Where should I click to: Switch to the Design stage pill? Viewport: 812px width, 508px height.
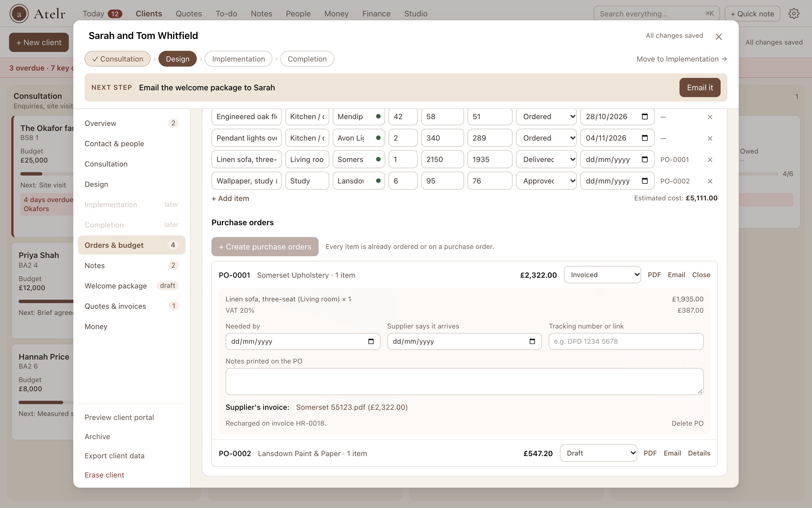[178, 59]
